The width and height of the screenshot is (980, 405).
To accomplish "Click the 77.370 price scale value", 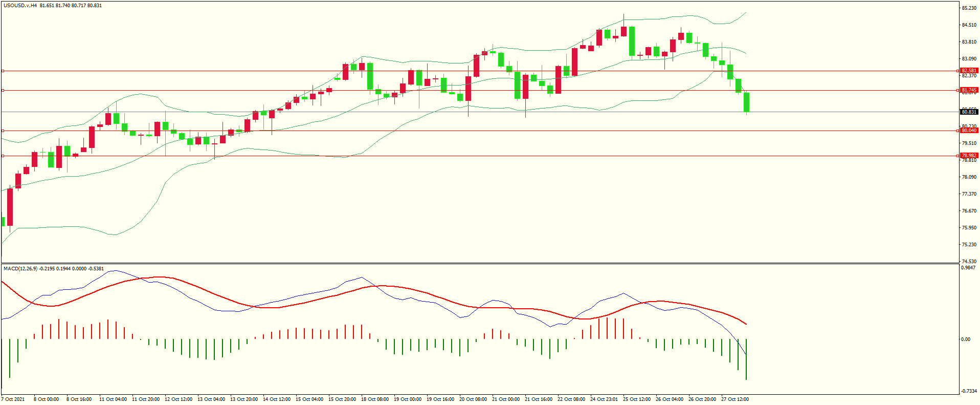I will tap(969, 194).
